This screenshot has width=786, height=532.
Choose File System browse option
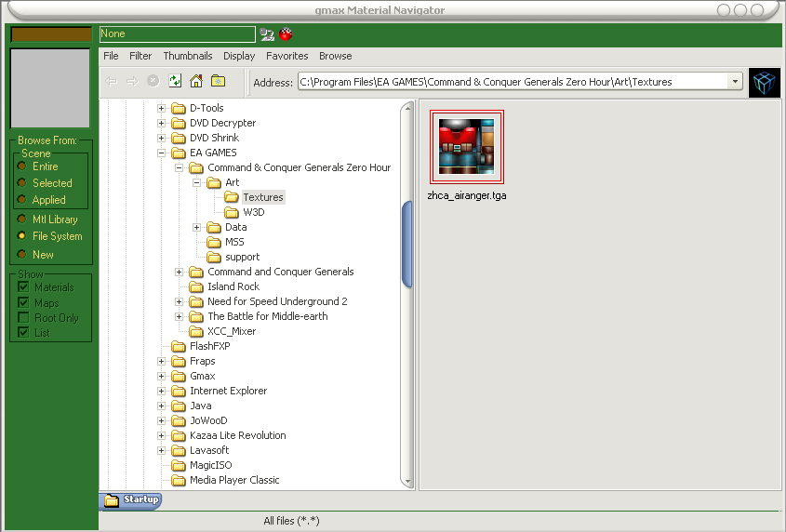[x=21, y=235]
